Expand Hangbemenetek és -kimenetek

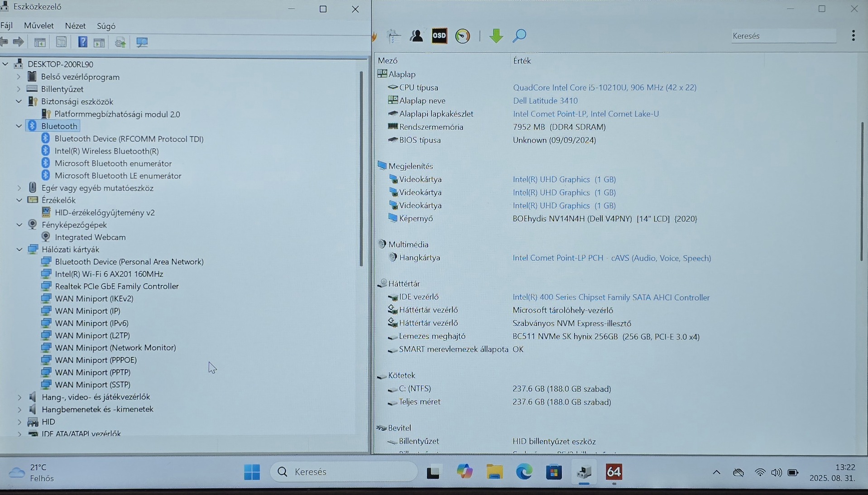(x=19, y=409)
